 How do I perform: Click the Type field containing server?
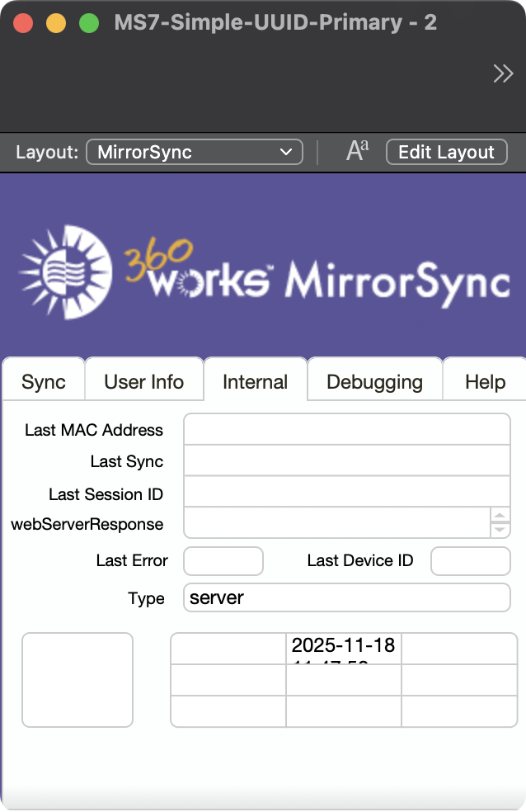346,597
